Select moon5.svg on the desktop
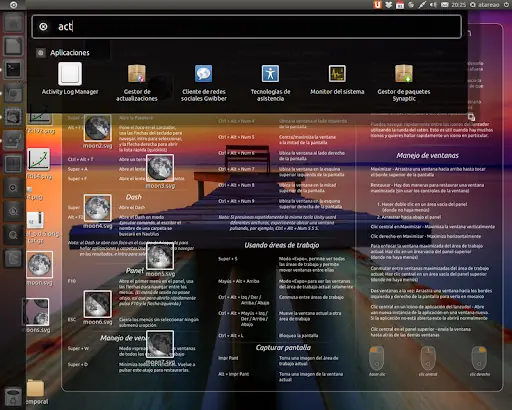This screenshot has height=410, width=512. tap(160, 259)
